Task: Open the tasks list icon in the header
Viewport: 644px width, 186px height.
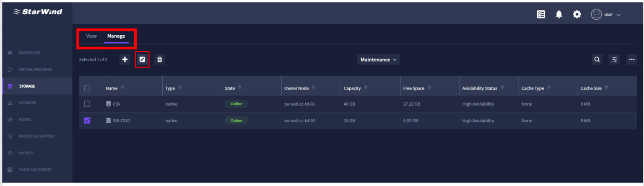Action: tap(541, 14)
